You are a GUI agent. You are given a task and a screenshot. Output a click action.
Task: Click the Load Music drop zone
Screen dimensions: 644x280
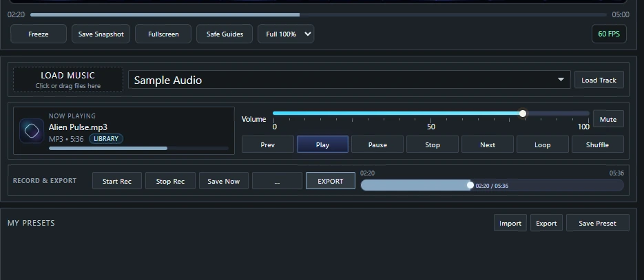coord(67,80)
